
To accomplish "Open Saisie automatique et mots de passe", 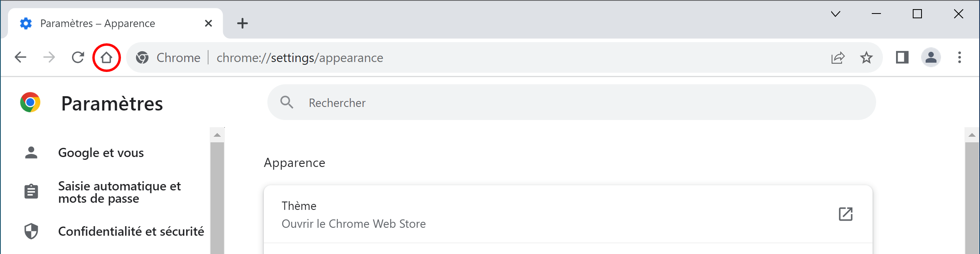I will coord(119,192).
